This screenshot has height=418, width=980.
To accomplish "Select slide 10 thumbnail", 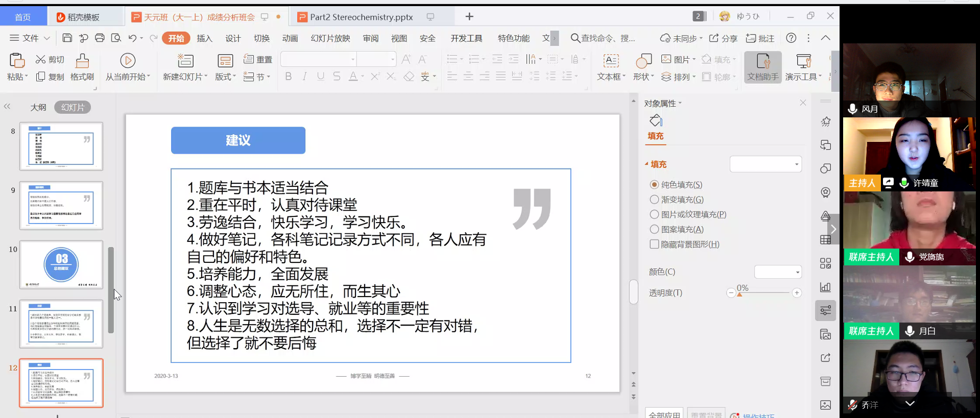I will click(x=61, y=265).
